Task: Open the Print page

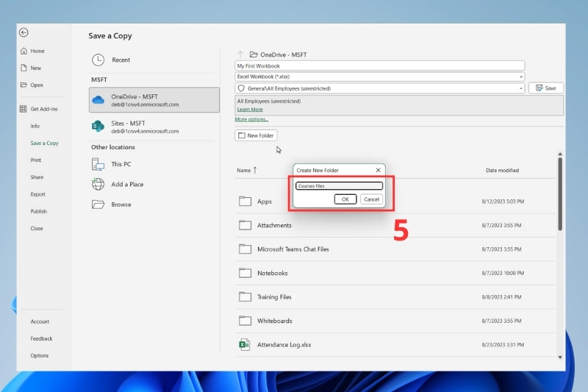Action: 35,160
